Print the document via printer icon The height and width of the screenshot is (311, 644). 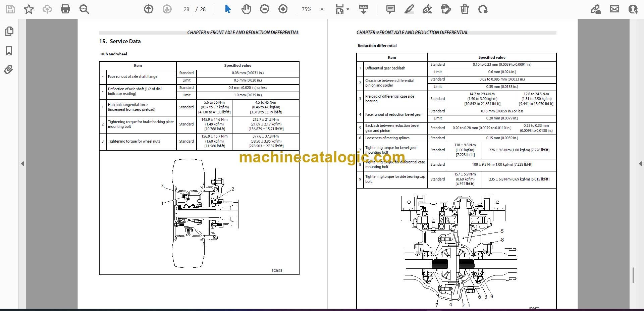coord(65,9)
